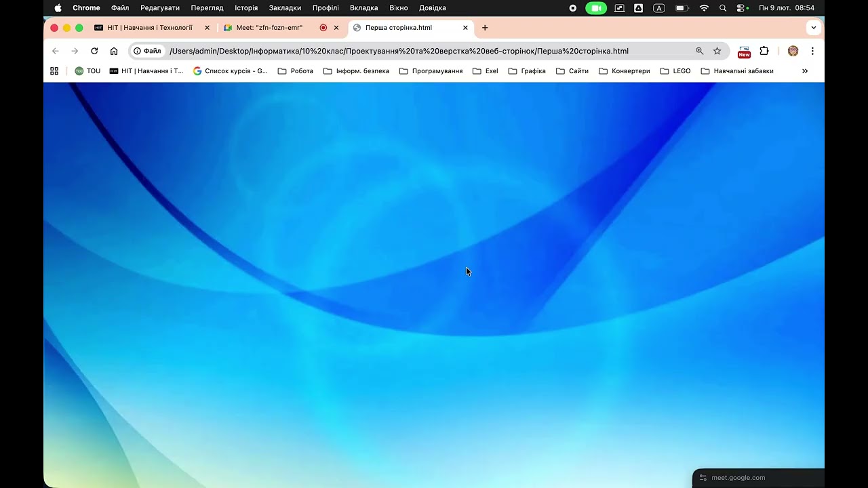Open Spotlight search in menu bar
The width and height of the screenshot is (868, 488).
click(723, 8)
